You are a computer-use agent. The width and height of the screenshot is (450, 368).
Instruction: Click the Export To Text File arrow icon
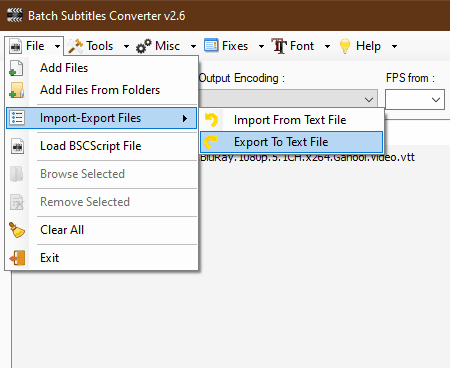[211, 142]
